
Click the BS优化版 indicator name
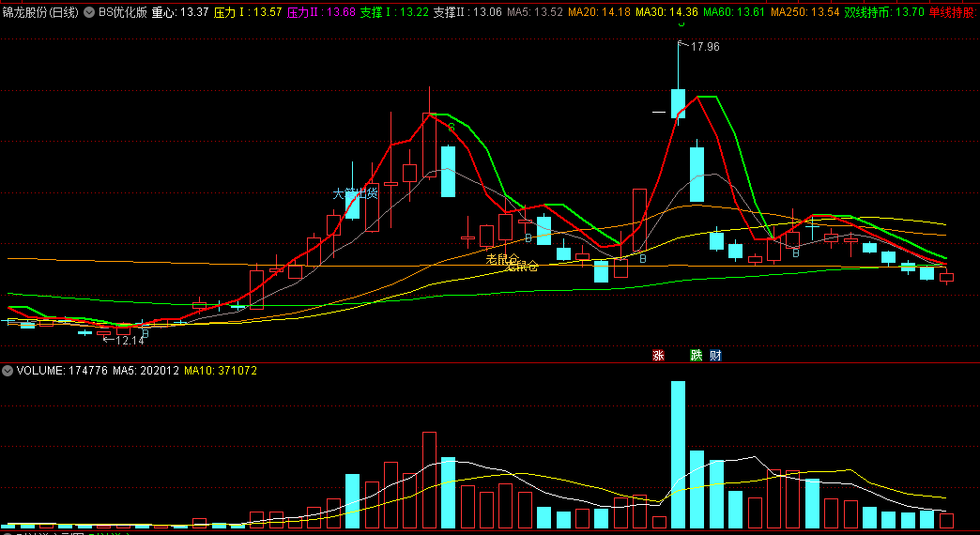tap(122, 12)
